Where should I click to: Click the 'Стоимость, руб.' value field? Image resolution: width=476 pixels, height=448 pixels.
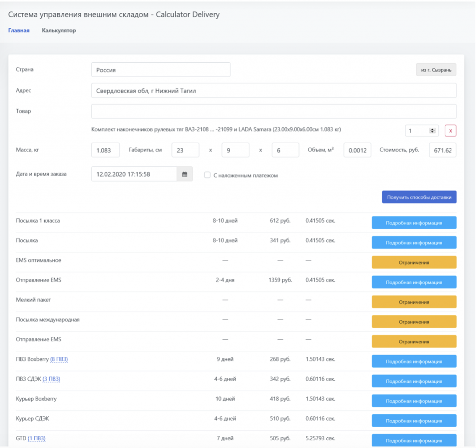point(442,151)
